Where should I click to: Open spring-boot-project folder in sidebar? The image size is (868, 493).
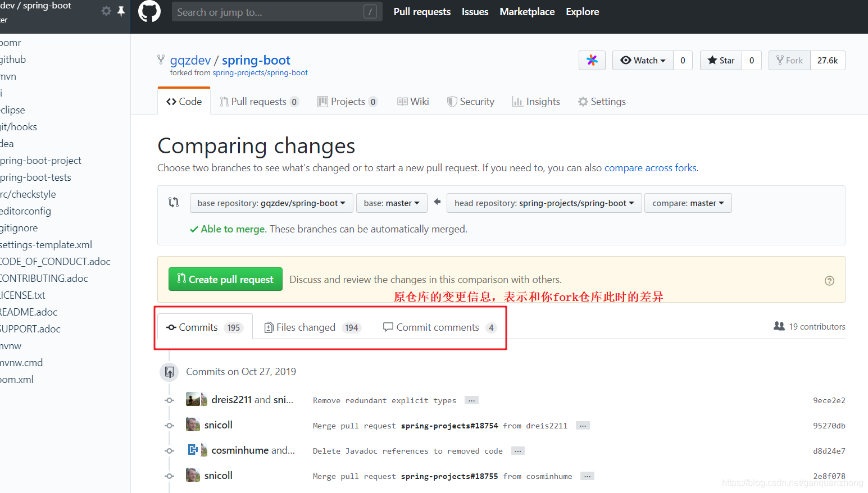[x=40, y=161]
